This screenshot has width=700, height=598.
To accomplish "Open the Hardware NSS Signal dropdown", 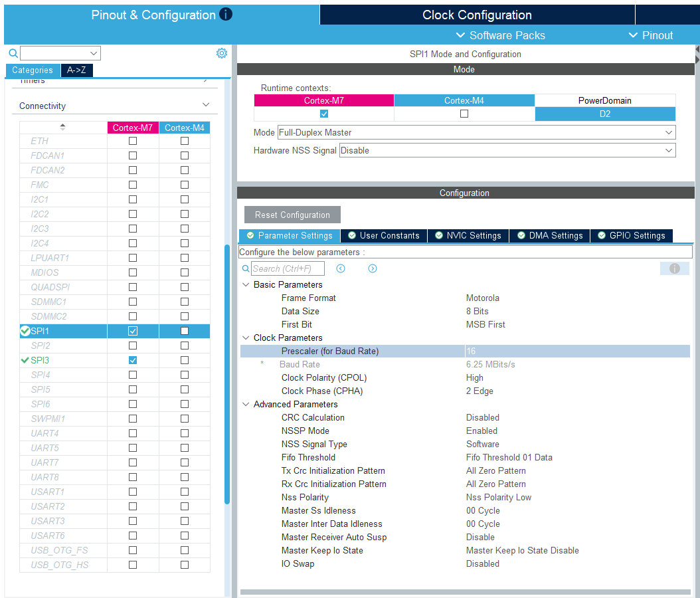I will tap(507, 150).
